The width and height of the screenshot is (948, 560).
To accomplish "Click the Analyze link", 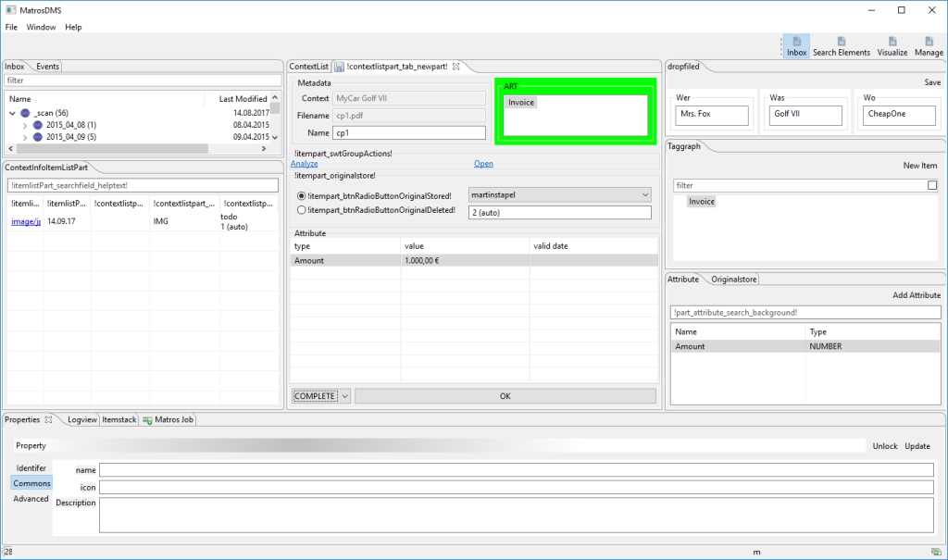I will coord(306,163).
